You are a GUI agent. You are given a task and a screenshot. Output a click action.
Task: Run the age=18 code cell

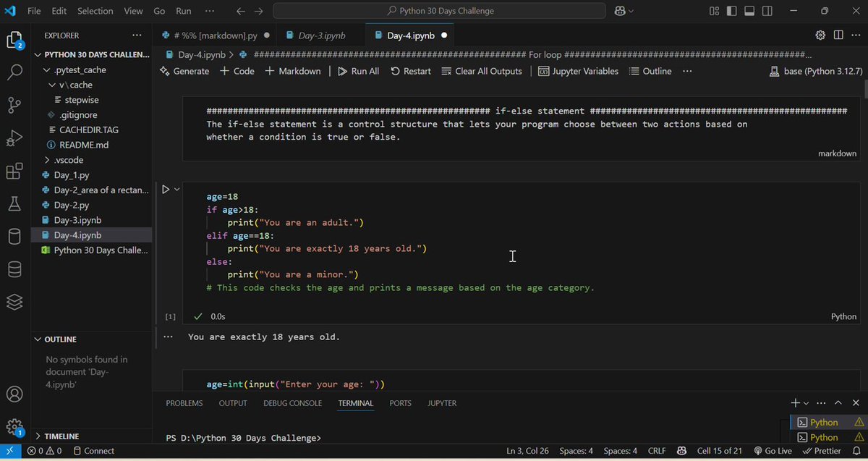166,190
